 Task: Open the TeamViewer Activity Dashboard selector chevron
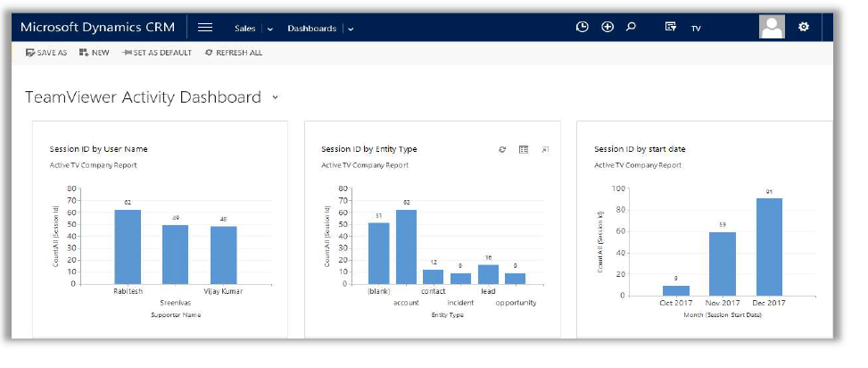pos(276,97)
